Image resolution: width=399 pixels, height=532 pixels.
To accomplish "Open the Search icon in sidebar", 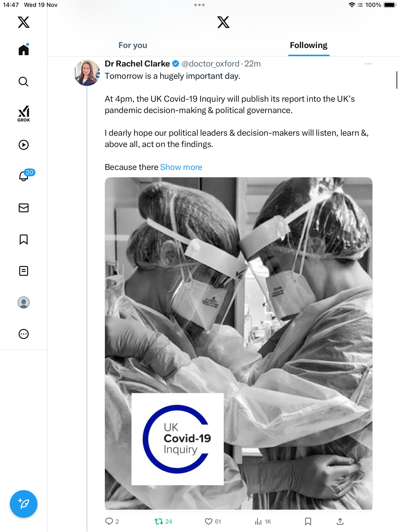I will click(x=24, y=82).
